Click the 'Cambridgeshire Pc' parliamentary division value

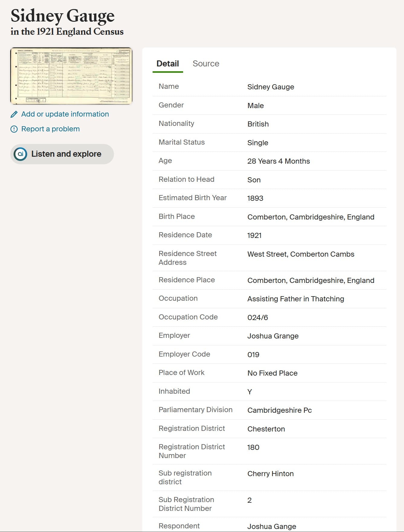coord(279,410)
